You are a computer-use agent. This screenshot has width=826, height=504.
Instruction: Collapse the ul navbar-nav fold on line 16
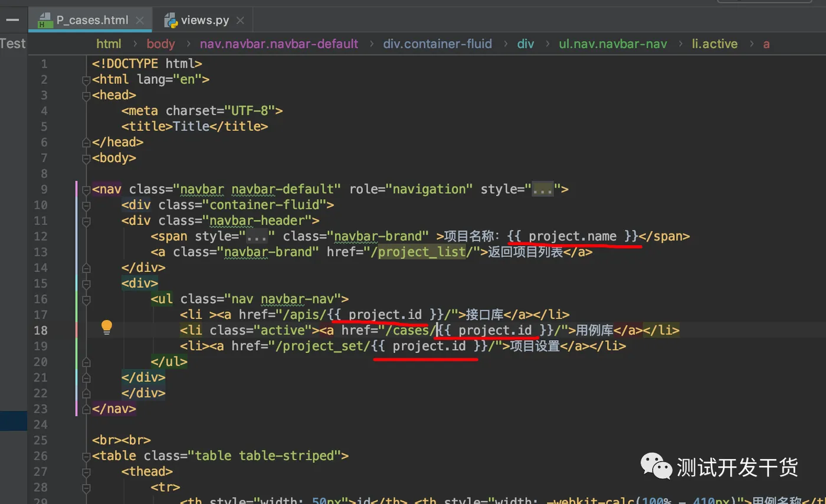[x=86, y=299]
